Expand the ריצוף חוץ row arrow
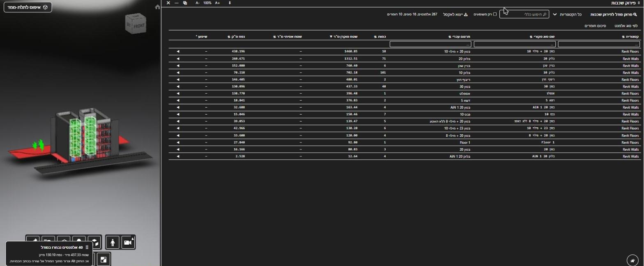Viewport: 644px width, 266px height. click(x=178, y=80)
